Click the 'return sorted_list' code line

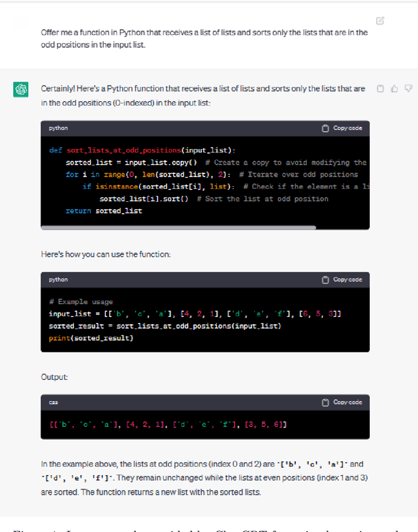103,210
